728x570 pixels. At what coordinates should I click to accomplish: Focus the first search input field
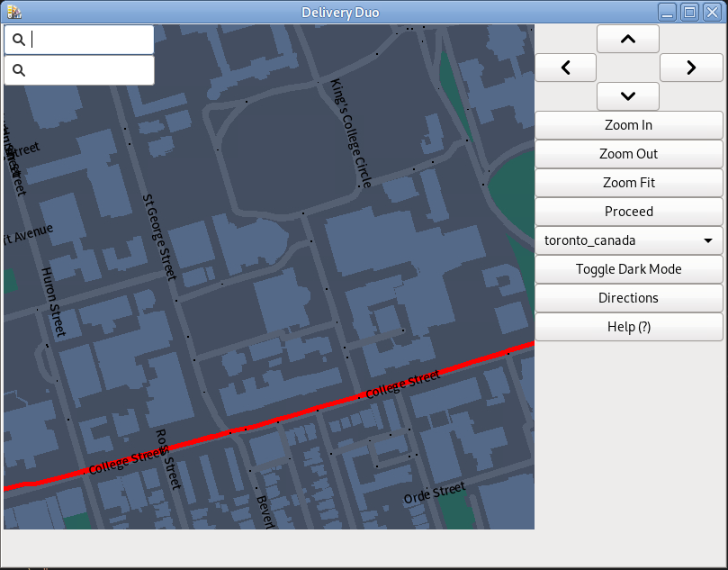(x=90, y=40)
